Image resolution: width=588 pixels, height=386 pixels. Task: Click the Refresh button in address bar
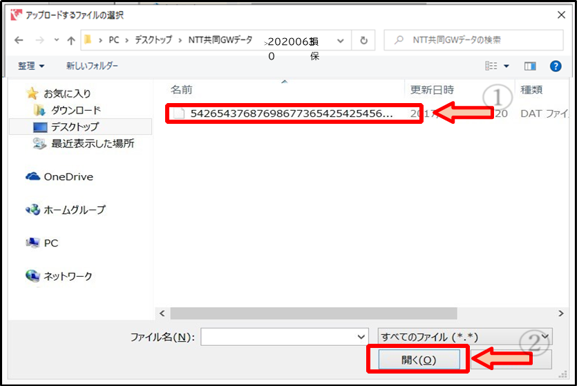(363, 40)
